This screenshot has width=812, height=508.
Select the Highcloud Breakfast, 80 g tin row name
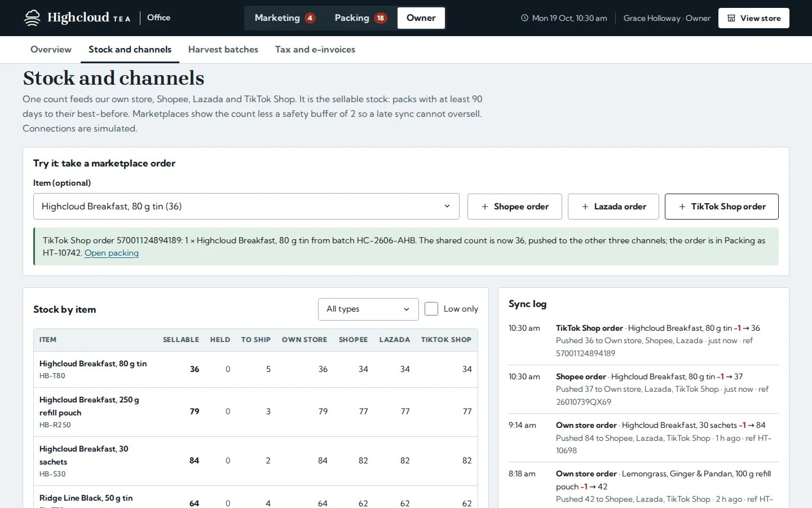[x=93, y=364]
